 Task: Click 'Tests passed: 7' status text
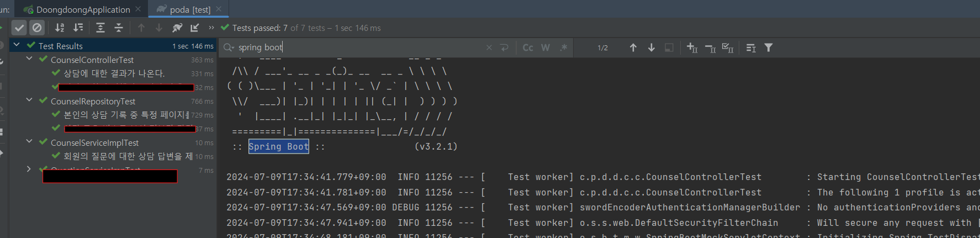[259, 28]
